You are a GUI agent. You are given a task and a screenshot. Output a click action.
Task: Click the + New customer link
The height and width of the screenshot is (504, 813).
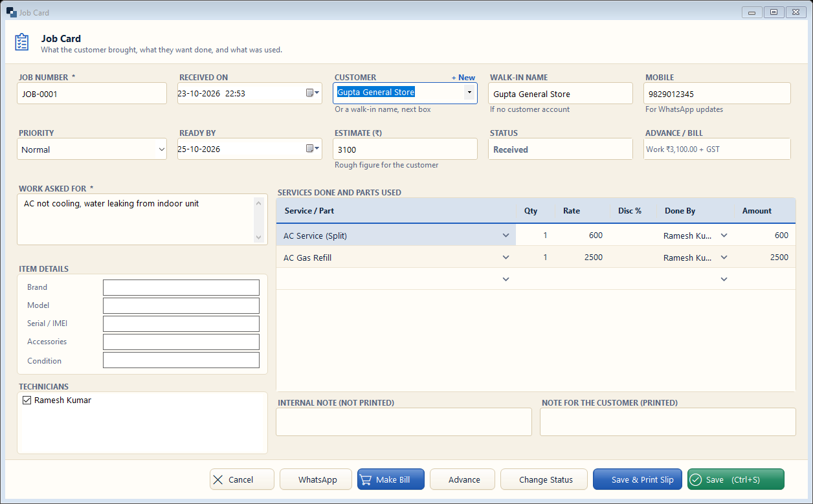[463, 78]
